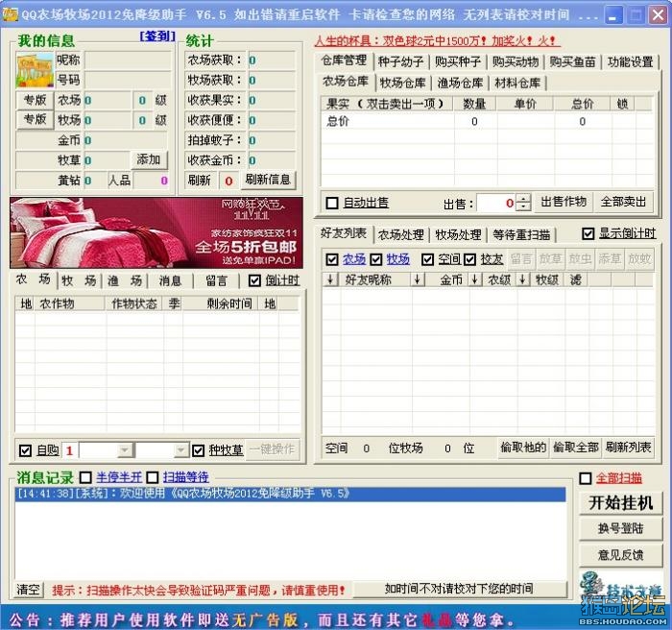Screen dimensions: 672x630
Task: Select the 农 场 tab in the left panel
Action: coord(33,279)
